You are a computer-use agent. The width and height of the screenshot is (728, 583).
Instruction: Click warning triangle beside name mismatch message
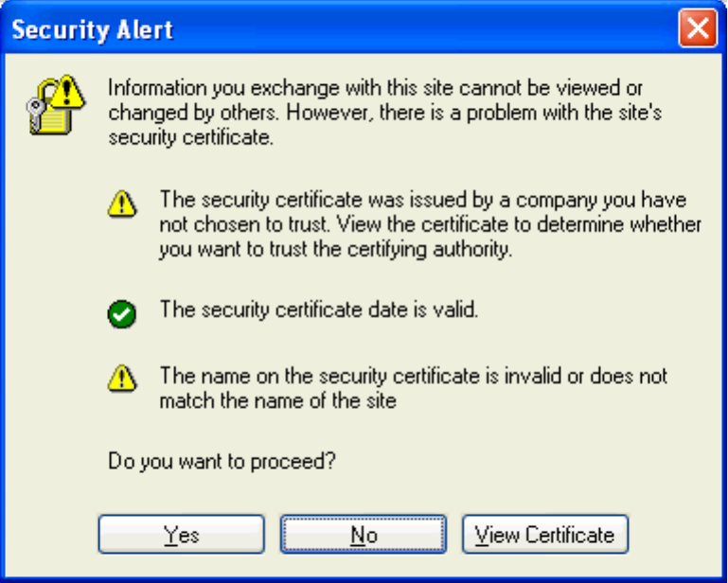(121, 379)
